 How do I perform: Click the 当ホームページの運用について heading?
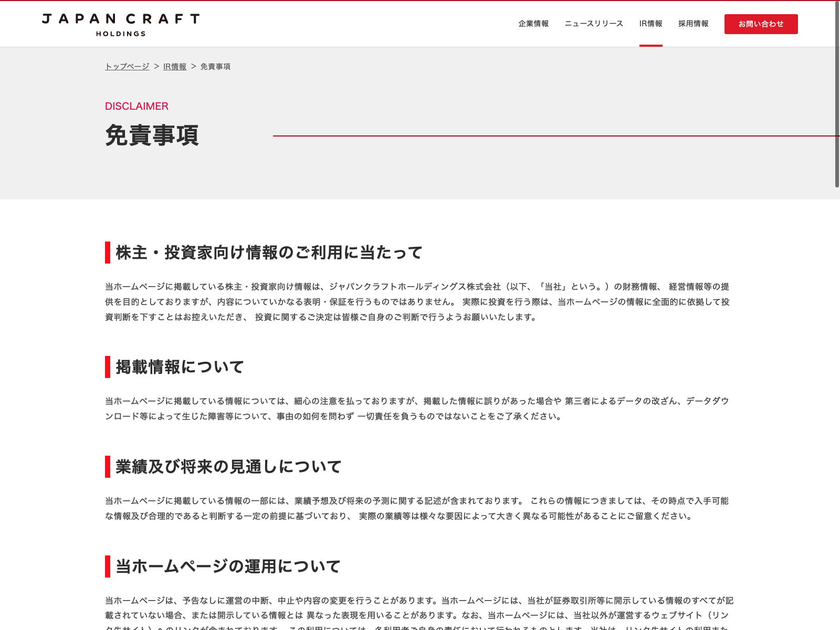pos(228,566)
